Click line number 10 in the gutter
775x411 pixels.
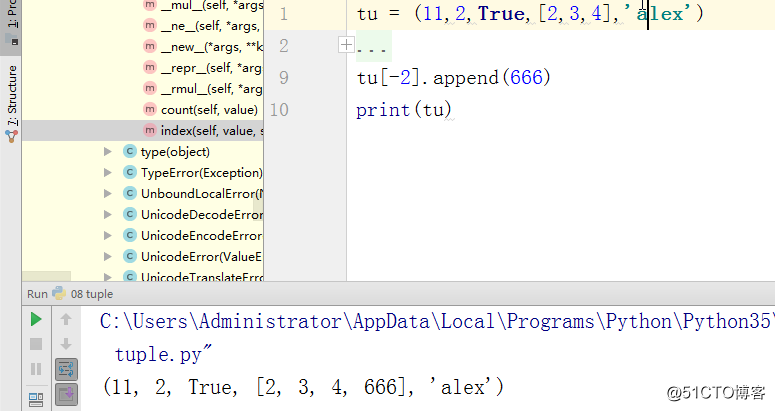point(279,110)
